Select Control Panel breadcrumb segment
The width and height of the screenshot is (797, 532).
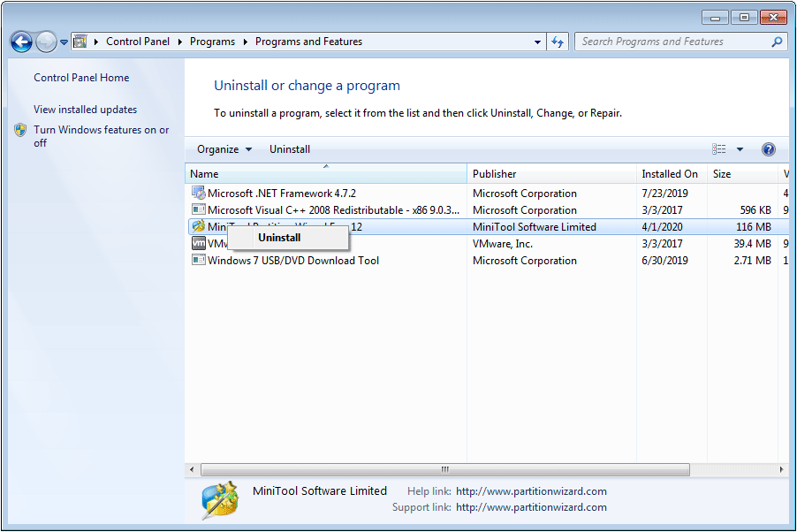[x=138, y=42]
